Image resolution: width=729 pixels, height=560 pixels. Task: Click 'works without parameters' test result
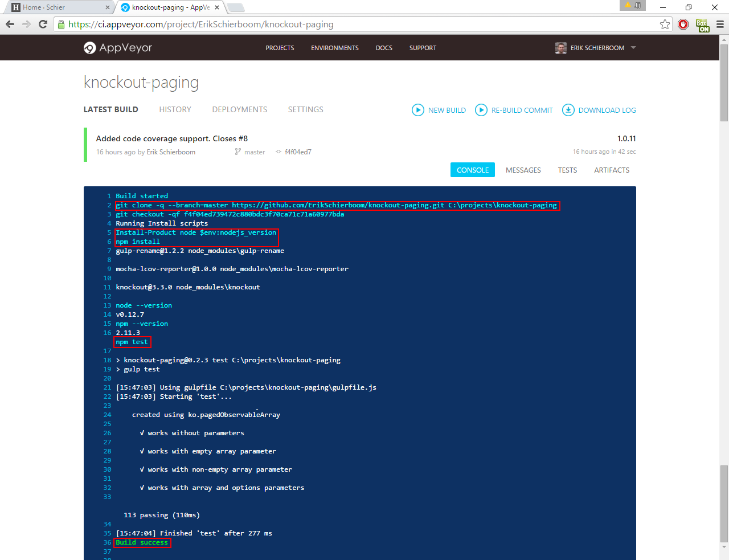pos(192,433)
